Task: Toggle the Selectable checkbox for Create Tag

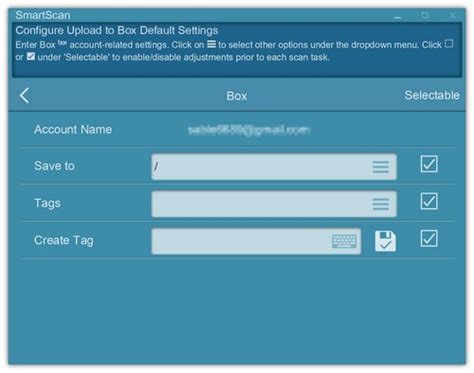Action: tap(429, 239)
